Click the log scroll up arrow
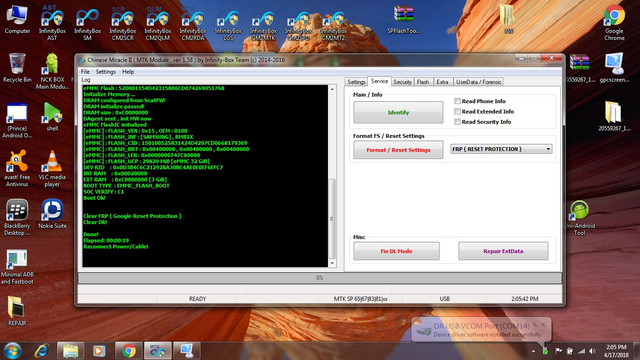 tap(332, 89)
